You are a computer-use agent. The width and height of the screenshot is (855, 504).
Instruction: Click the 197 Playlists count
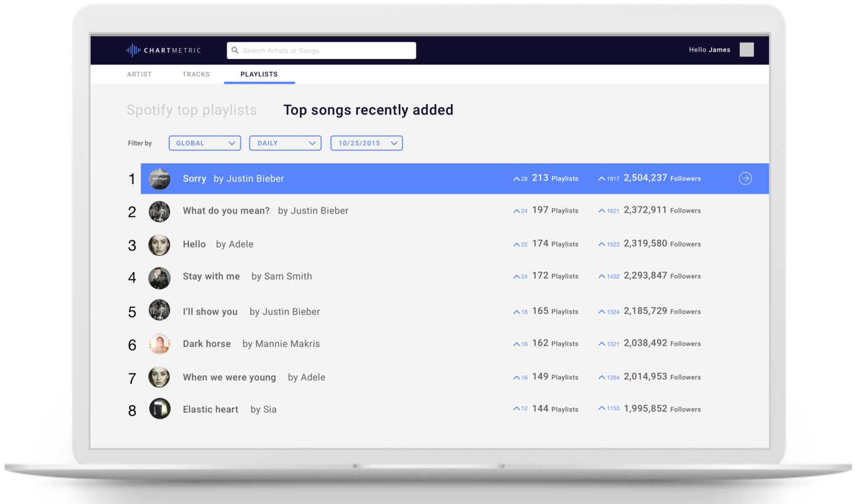(x=555, y=210)
